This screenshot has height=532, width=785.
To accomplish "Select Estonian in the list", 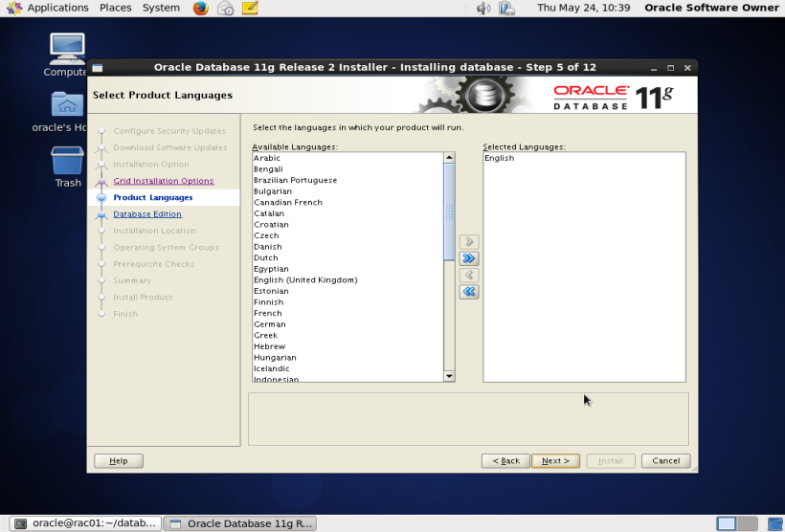I will pyautogui.click(x=348, y=291).
